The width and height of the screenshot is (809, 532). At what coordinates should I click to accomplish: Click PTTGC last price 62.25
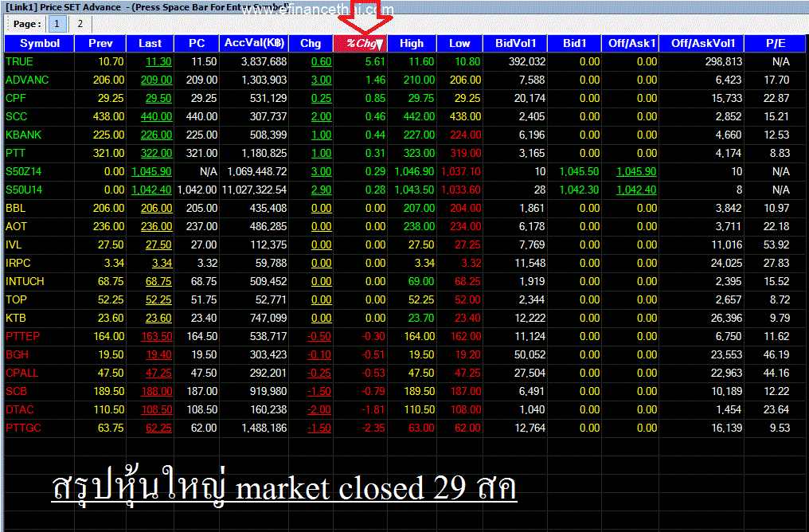pyautogui.click(x=159, y=428)
